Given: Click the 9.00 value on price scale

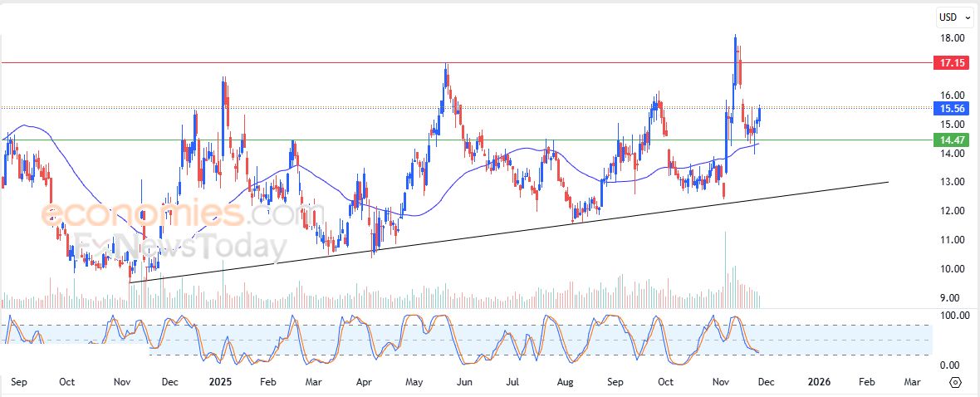Looking at the screenshot, I should pos(951,298).
